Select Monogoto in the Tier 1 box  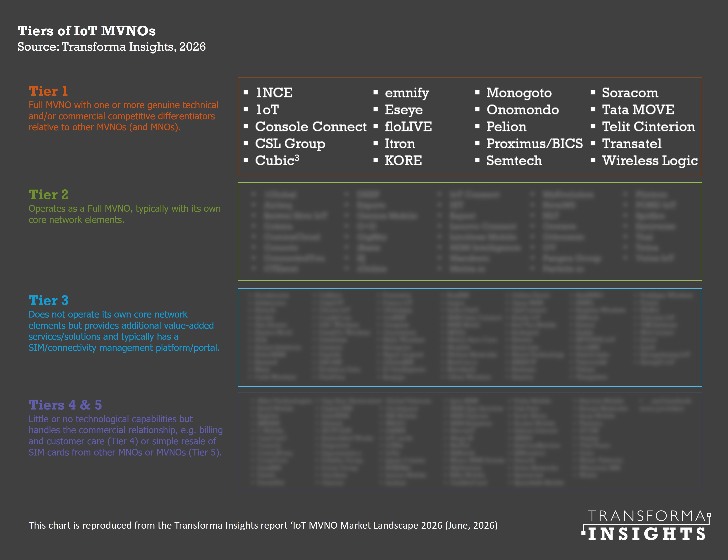(519, 93)
